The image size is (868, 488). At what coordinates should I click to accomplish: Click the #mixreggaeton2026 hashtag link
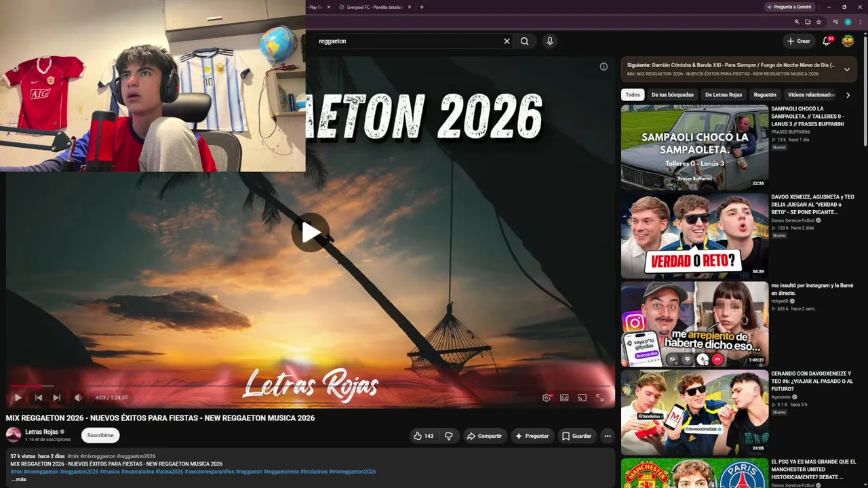[x=353, y=472]
